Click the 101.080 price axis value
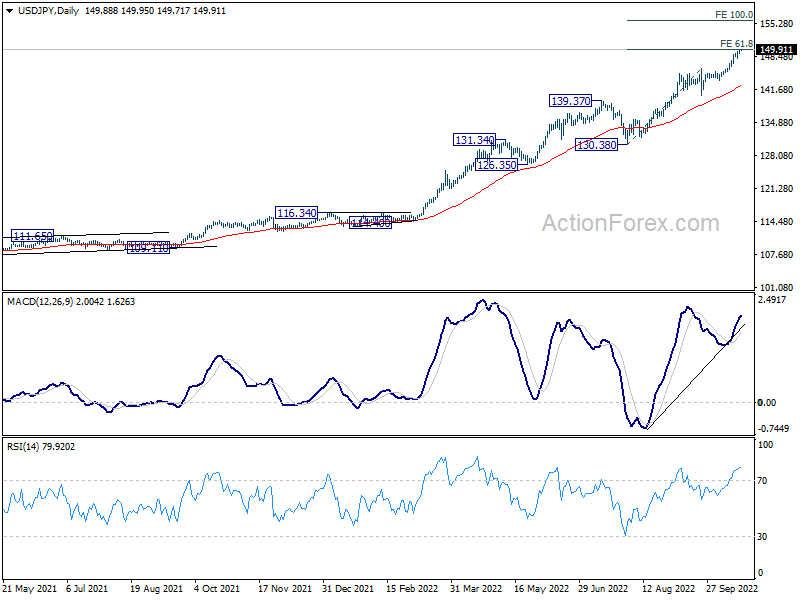 point(776,288)
